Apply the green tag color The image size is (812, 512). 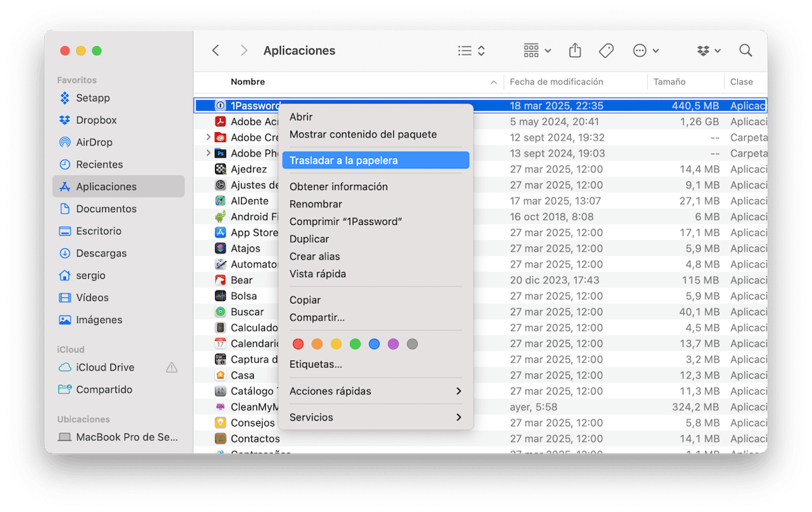[355, 344]
